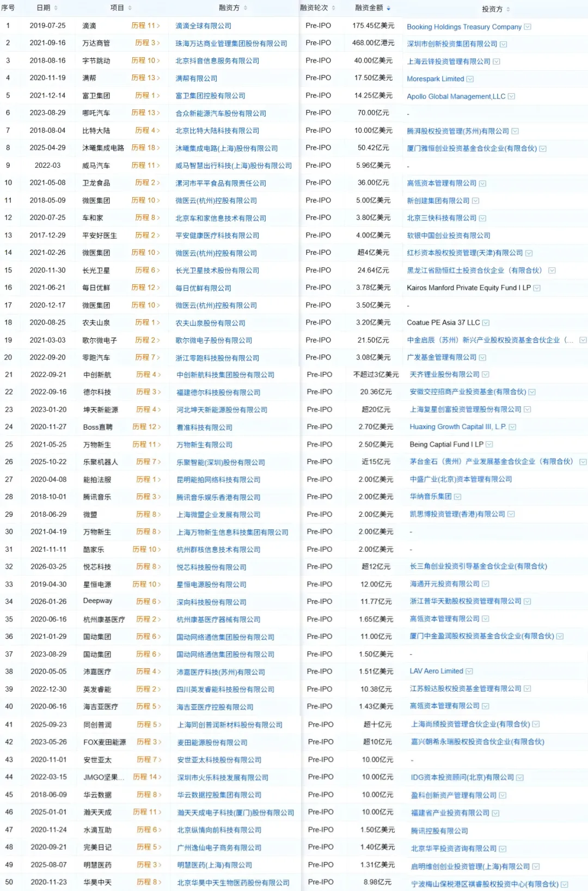The width and height of the screenshot is (588, 891).
Task: Open investor link 高瓴资本管理有限公司 in 卫龙食品 row
Action: (x=442, y=183)
